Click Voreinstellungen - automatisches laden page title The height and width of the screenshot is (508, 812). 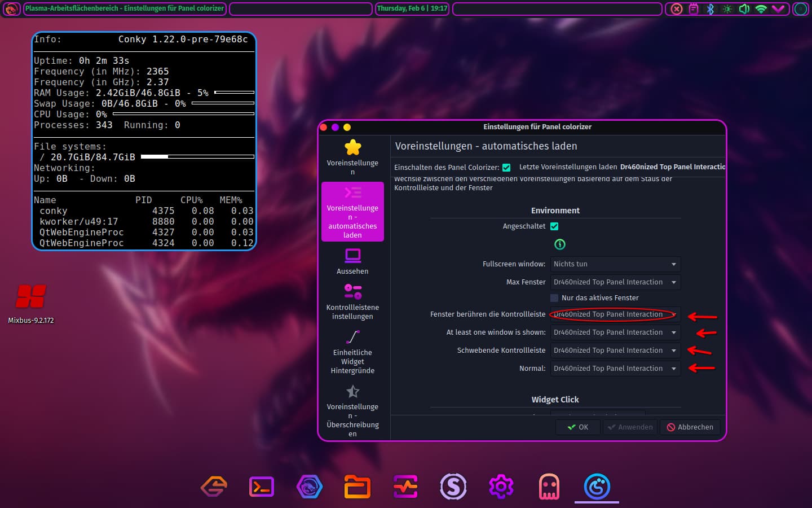tap(486, 146)
